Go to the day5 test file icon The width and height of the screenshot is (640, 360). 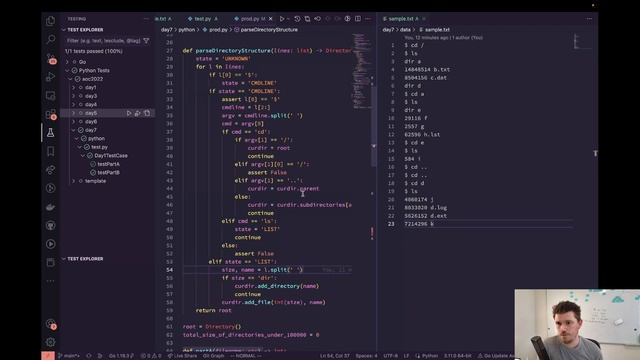[x=147, y=113]
